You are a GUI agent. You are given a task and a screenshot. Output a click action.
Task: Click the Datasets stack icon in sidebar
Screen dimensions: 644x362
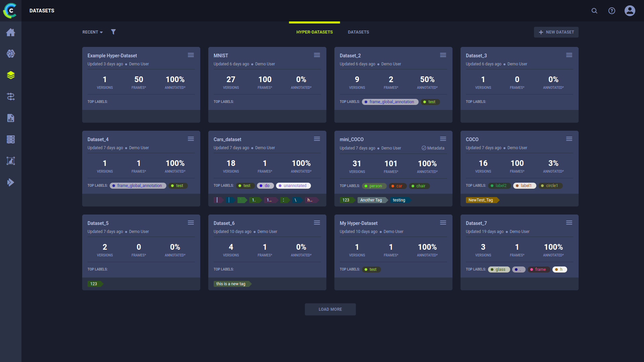pyautogui.click(x=11, y=75)
